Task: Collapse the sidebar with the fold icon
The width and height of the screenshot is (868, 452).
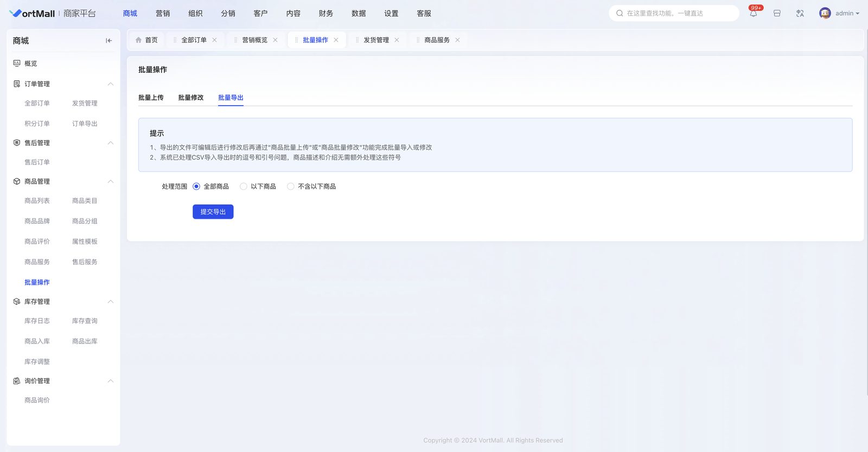Action: [108, 41]
